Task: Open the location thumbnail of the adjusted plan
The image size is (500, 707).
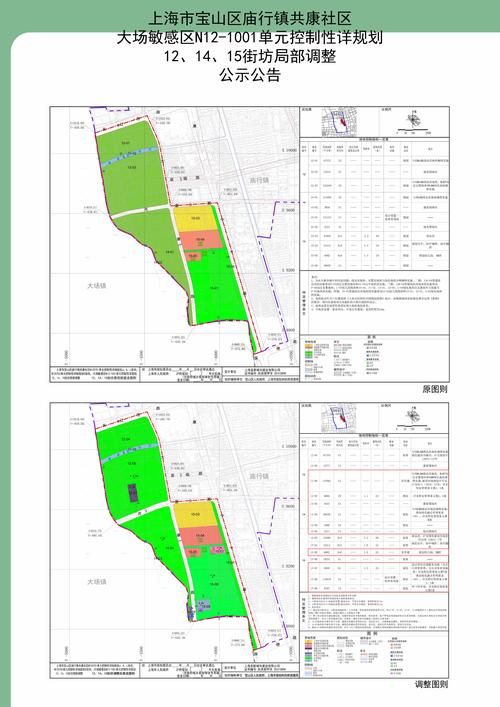Action: click(339, 418)
